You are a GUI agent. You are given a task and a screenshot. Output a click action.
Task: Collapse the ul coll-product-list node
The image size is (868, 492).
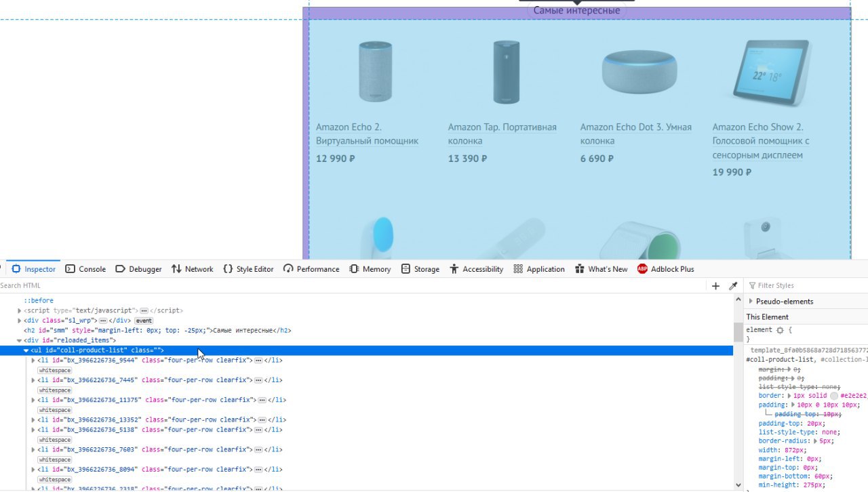(x=26, y=350)
